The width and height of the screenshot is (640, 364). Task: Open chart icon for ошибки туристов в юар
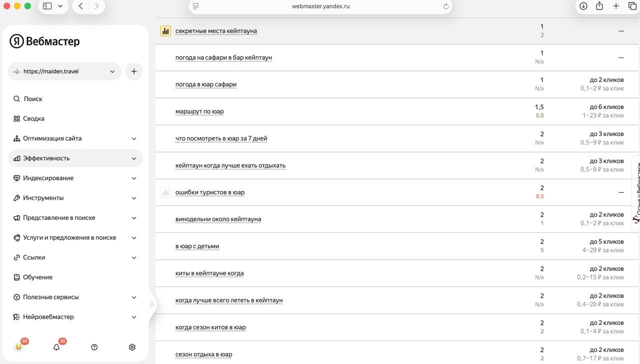coord(165,192)
